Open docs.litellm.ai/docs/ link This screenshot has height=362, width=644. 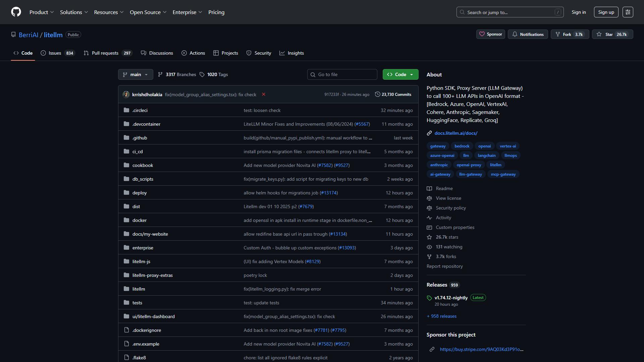456,133
